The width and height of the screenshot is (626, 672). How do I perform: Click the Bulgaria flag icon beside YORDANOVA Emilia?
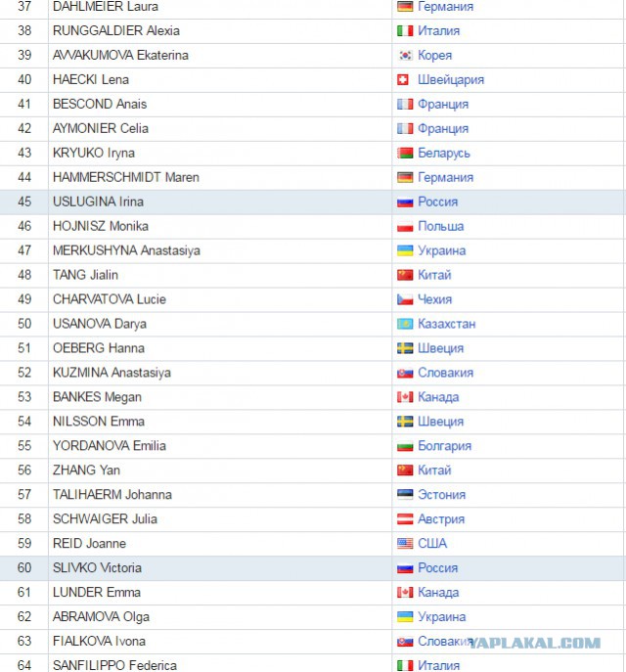405,446
